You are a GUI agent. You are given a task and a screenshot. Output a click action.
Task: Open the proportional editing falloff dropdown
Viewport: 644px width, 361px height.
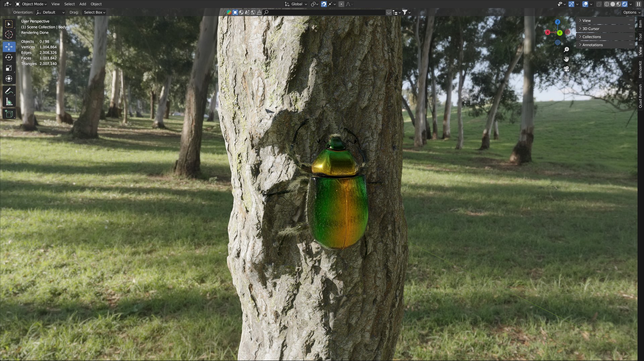pos(349,4)
